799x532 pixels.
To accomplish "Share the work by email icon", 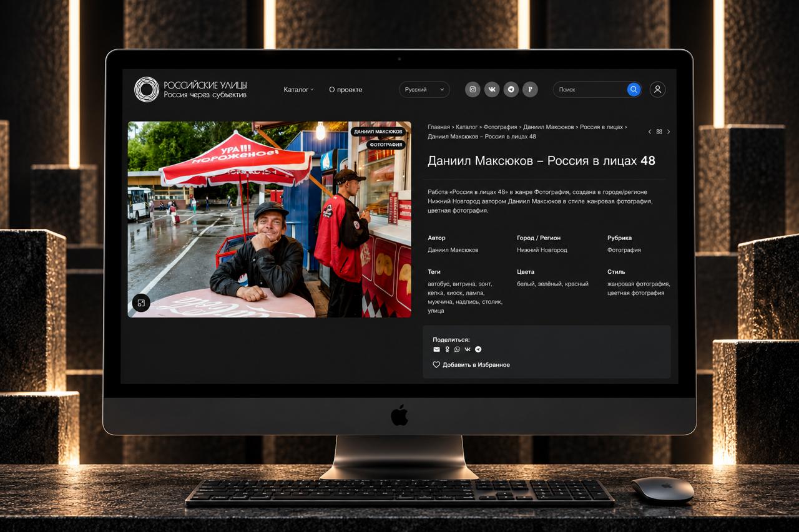I will 436,349.
